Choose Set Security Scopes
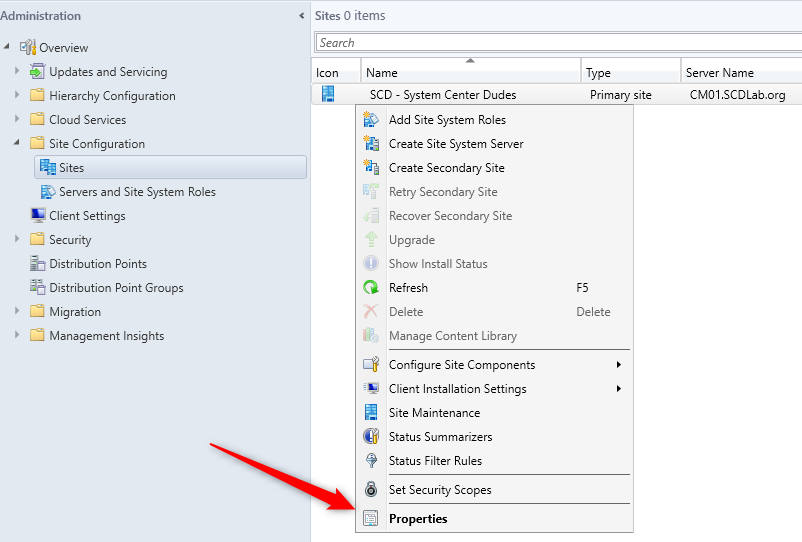 (x=494, y=489)
